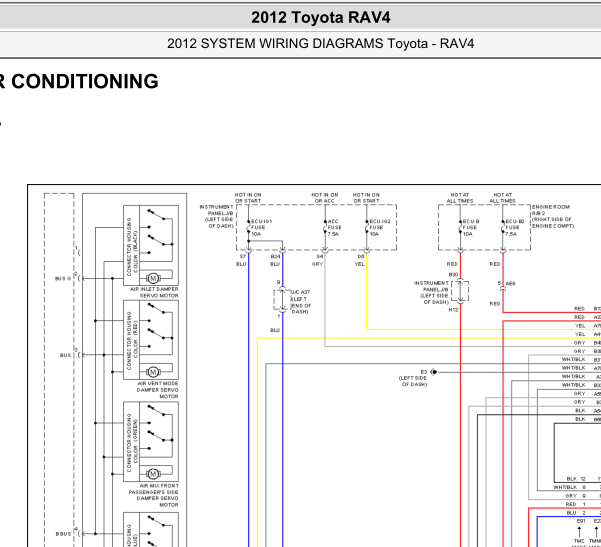Click the 'GRY' wire color label under S4
Image resolution: width=601 pixels, height=547 pixels.
point(317,264)
